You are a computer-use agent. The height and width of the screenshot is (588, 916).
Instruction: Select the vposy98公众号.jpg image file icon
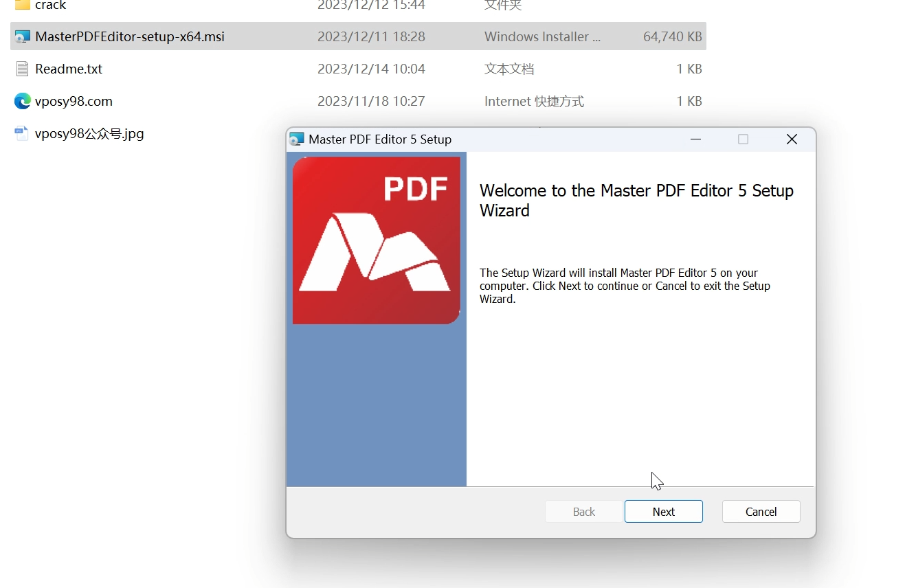[x=22, y=133]
